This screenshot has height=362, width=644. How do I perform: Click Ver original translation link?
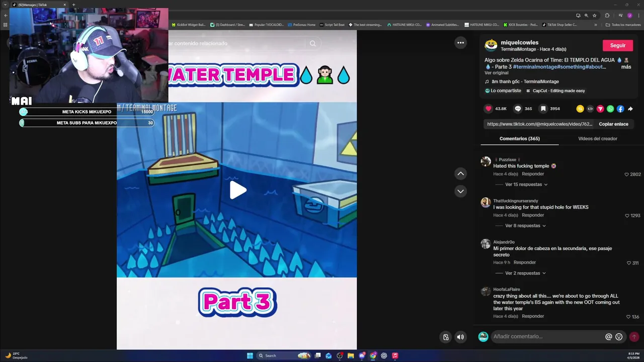click(496, 73)
